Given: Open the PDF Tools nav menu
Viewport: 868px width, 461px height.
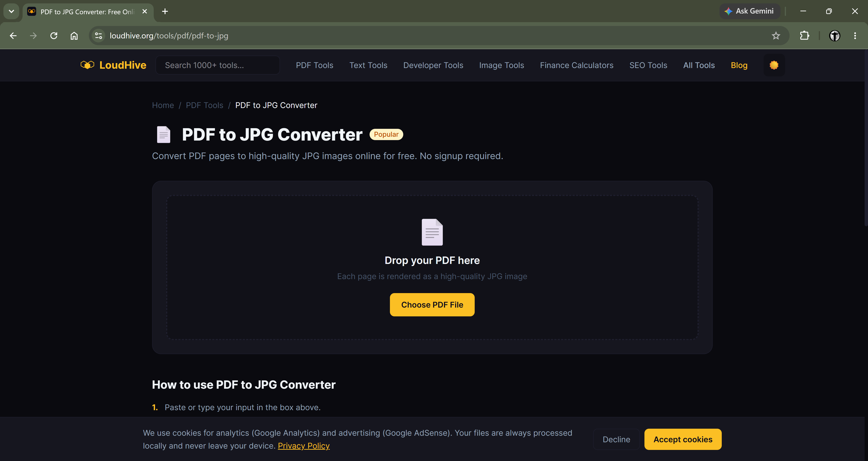Looking at the screenshot, I should (314, 65).
